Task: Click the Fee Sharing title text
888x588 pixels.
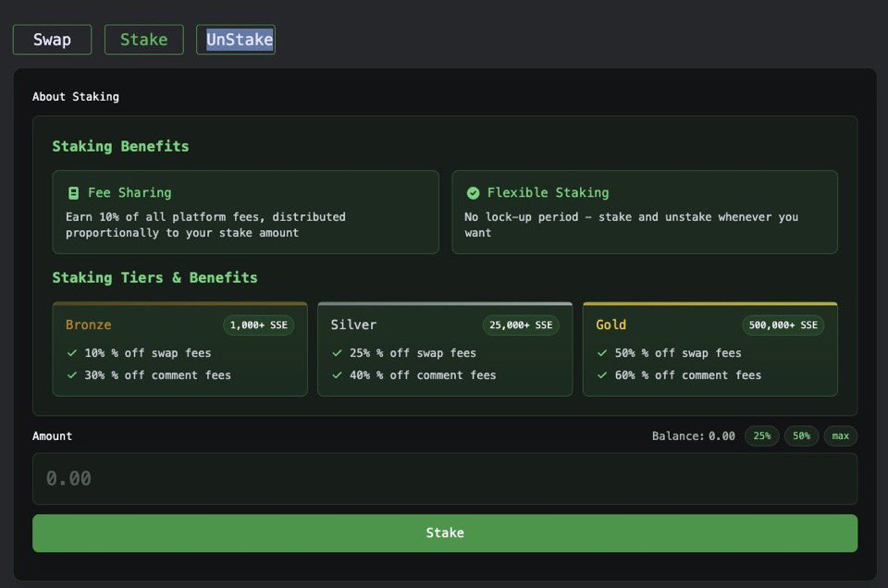Action: tap(129, 193)
